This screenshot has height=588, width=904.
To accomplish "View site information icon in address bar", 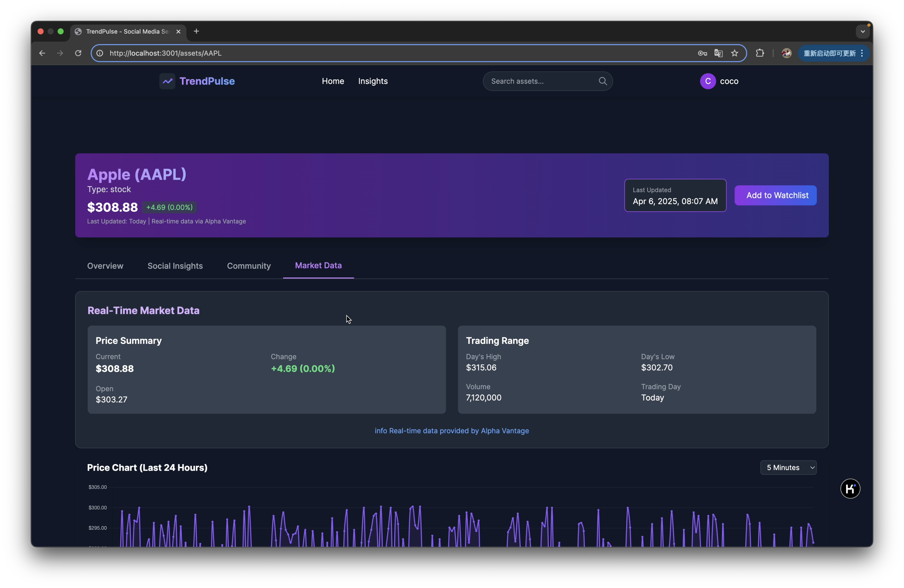I will click(x=100, y=53).
